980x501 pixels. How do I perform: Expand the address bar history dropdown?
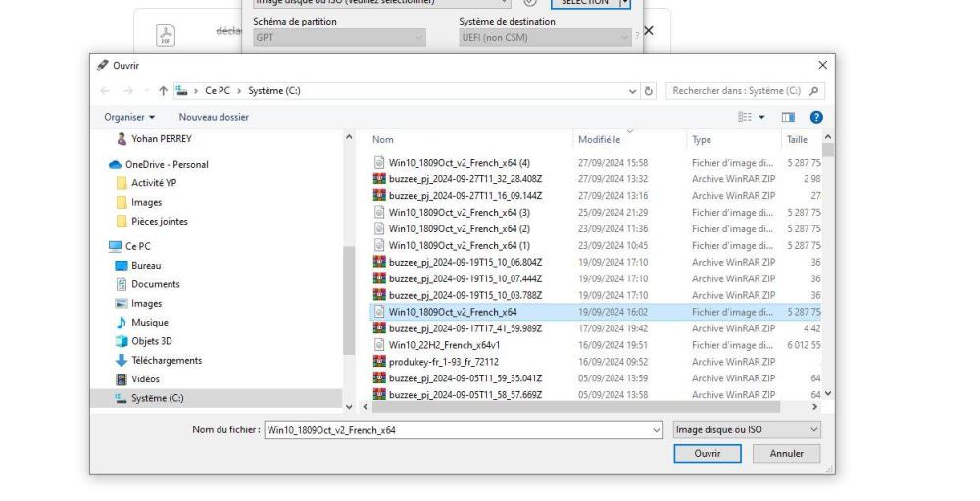point(628,92)
